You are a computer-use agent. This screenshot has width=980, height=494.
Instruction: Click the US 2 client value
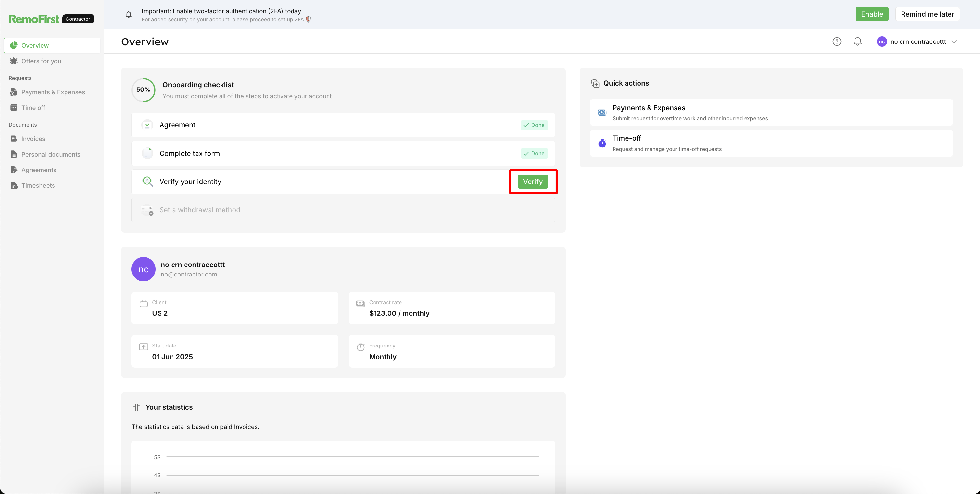coord(160,313)
